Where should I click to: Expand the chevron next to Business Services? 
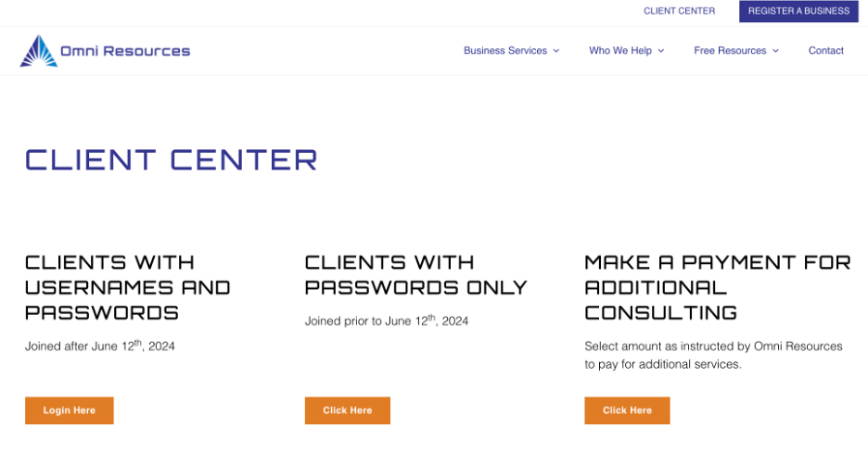pos(556,51)
